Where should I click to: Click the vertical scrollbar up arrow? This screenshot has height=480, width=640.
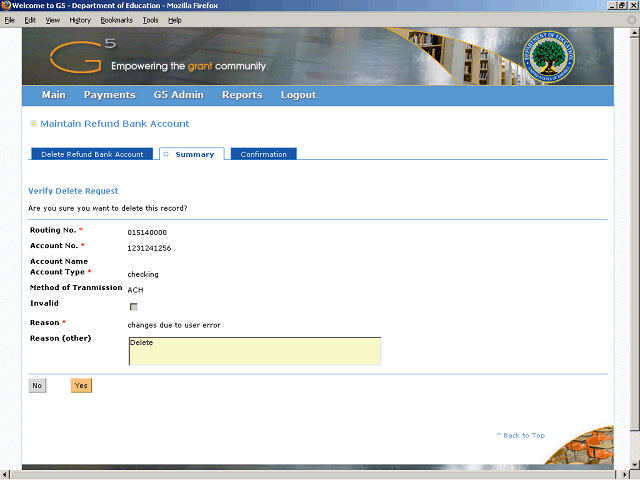[635, 32]
